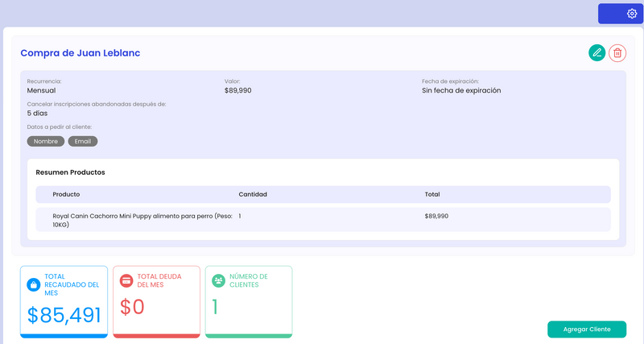Click the Mensual recurrence value
This screenshot has height=344, width=644.
pos(41,91)
